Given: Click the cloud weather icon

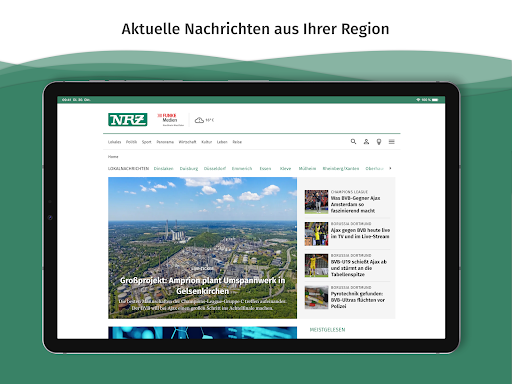Looking at the screenshot, I should 199,120.
